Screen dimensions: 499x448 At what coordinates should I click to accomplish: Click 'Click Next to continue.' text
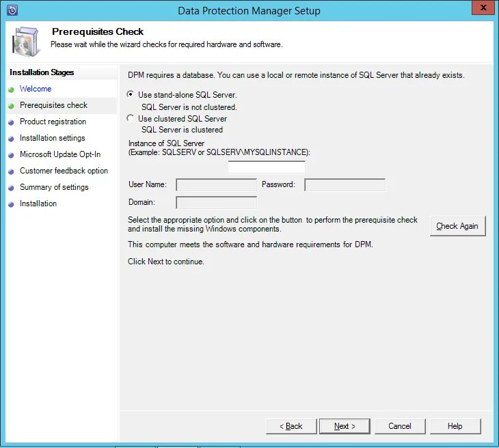(166, 262)
